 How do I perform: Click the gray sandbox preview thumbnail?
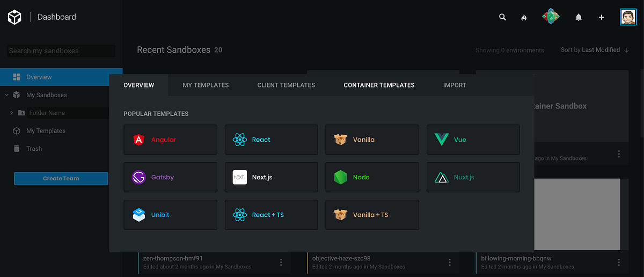pyautogui.click(x=577, y=215)
